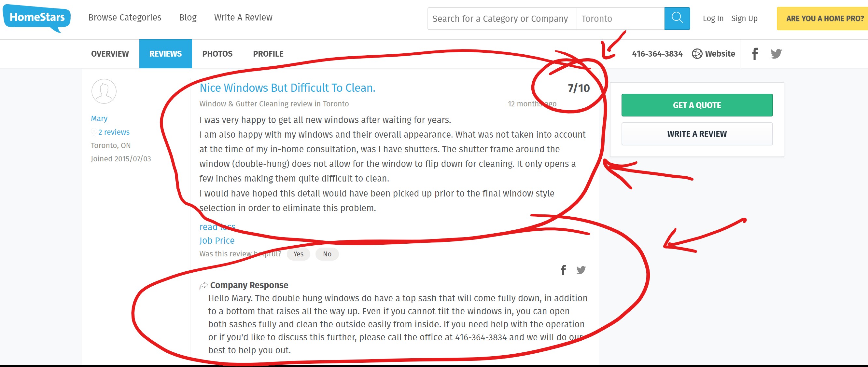The height and width of the screenshot is (367, 868).
Task: Select the REVIEWS tab
Action: (165, 54)
